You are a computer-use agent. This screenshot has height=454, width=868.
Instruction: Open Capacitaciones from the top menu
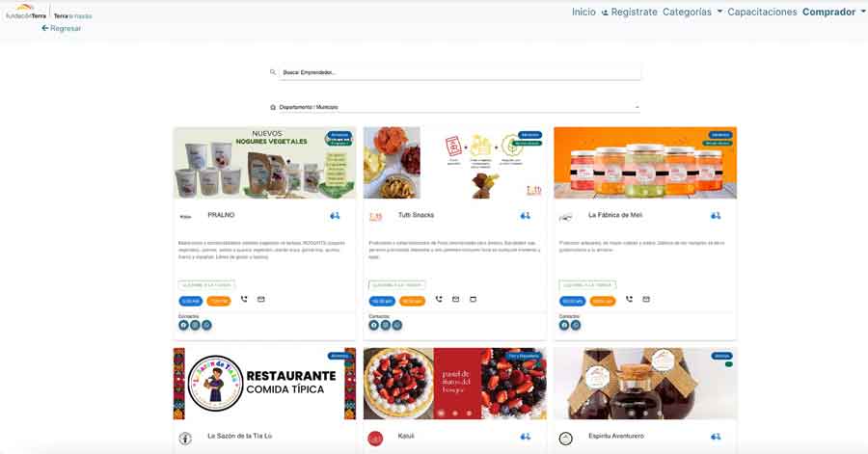[x=762, y=12]
